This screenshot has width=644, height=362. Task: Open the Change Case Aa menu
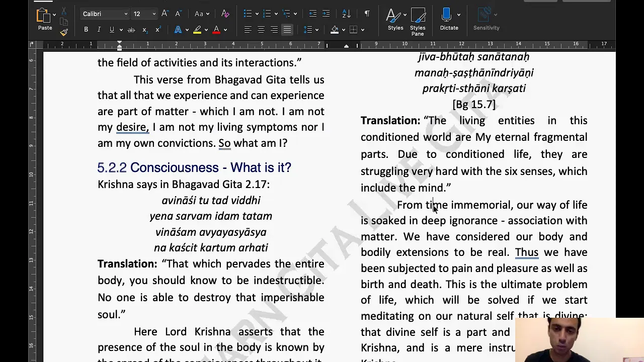click(x=201, y=14)
